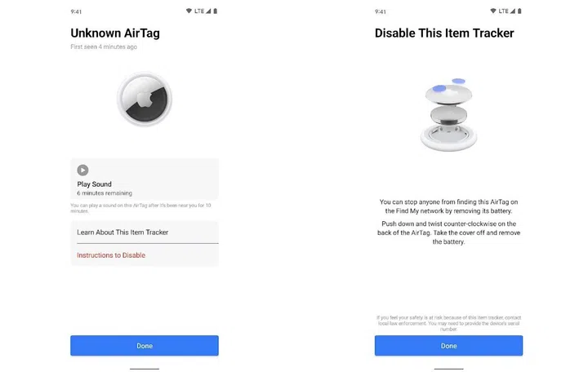Viewport: 588px width, 372px height.
Task: Click the LTE indicator on Unknown AirTag screen
Action: 199,11
